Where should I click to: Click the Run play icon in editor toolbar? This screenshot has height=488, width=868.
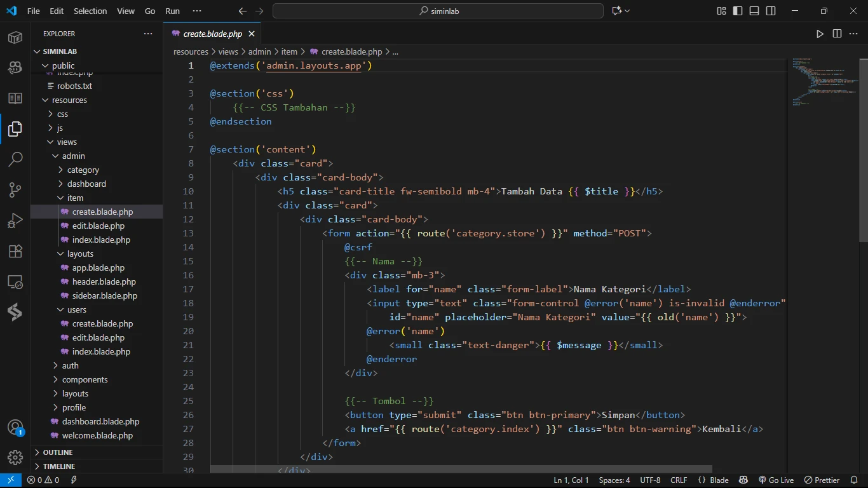point(820,34)
